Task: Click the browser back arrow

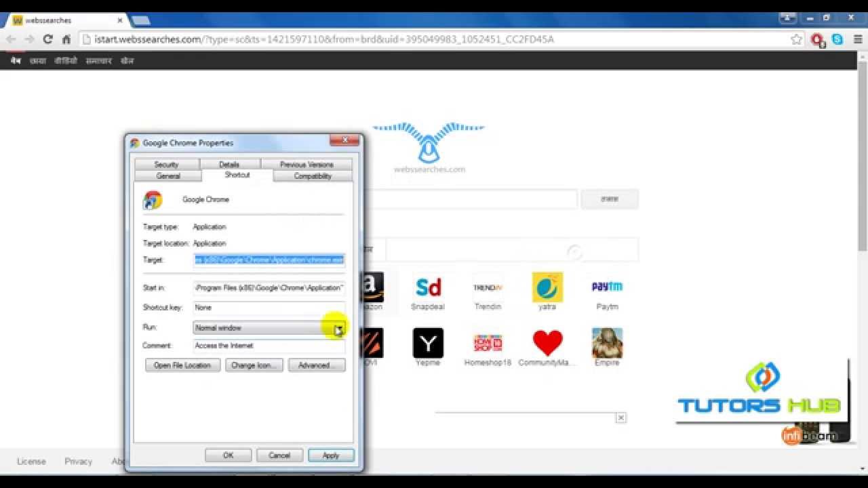Action: pyautogui.click(x=11, y=39)
